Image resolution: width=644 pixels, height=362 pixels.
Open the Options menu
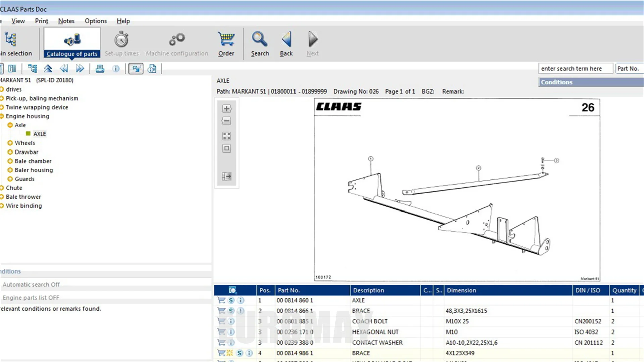tap(96, 21)
